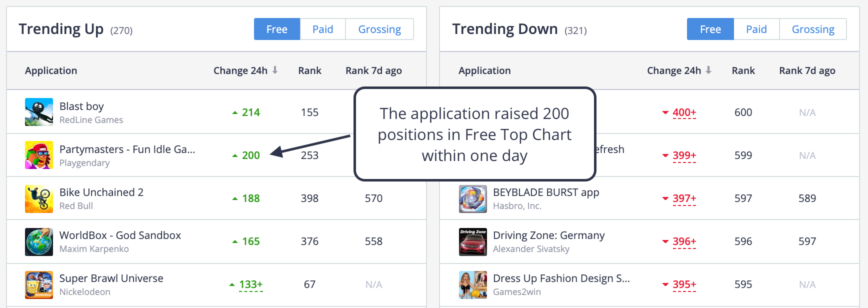Click the 200 change value for Partymasters
The height and width of the screenshot is (308, 868).
coord(251,155)
